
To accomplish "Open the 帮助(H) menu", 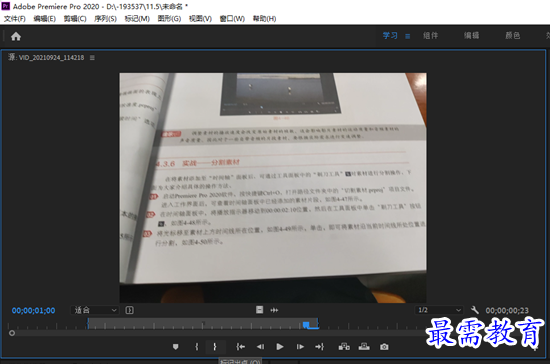I will click(264, 19).
